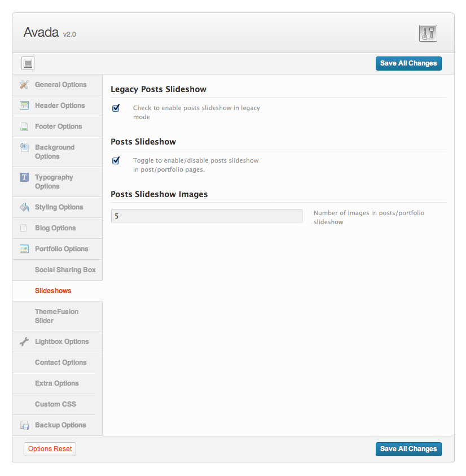Focus the Posts Slideshow Images number field
The height and width of the screenshot is (476, 466).
[x=206, y=216]
